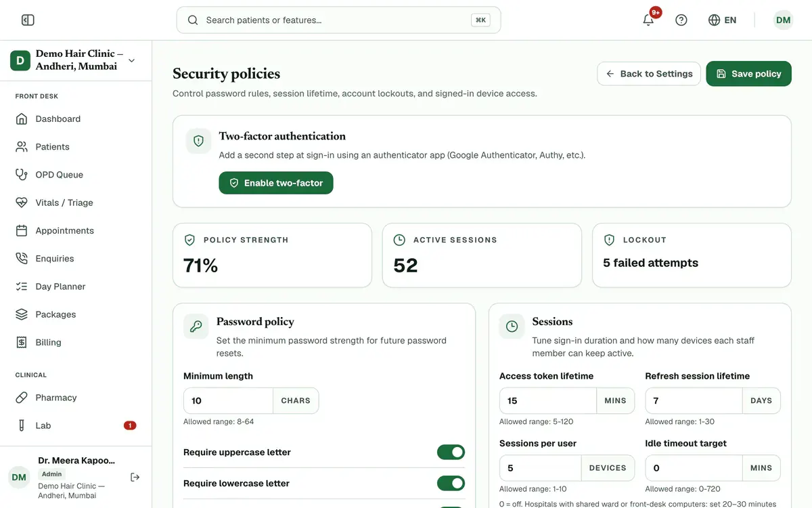Open the Pharmacy menu item

pos(76,398)
